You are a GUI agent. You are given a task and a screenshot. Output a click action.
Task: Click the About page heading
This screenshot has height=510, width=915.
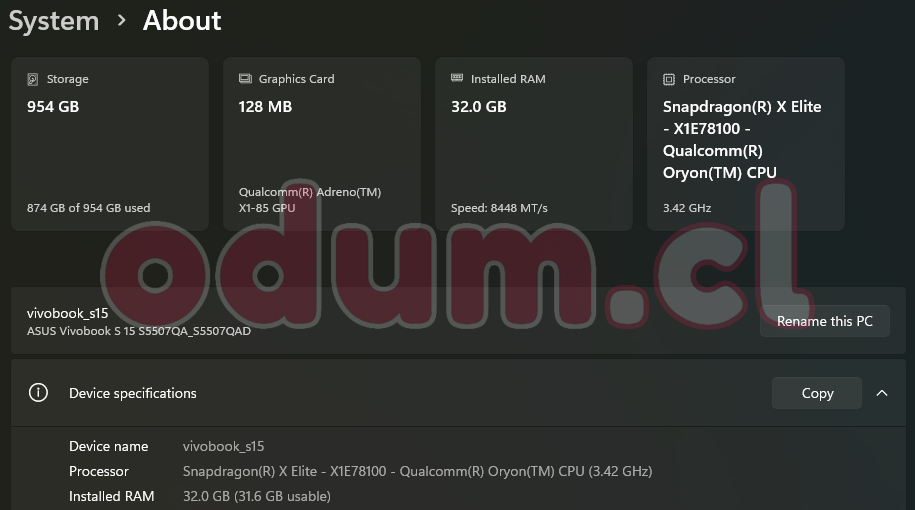click(x=182, y=21)
